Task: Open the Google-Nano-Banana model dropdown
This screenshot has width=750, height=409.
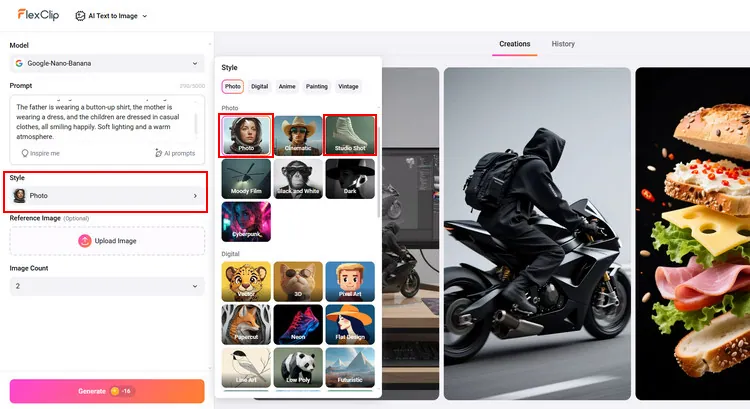Action: coord(107,63)
